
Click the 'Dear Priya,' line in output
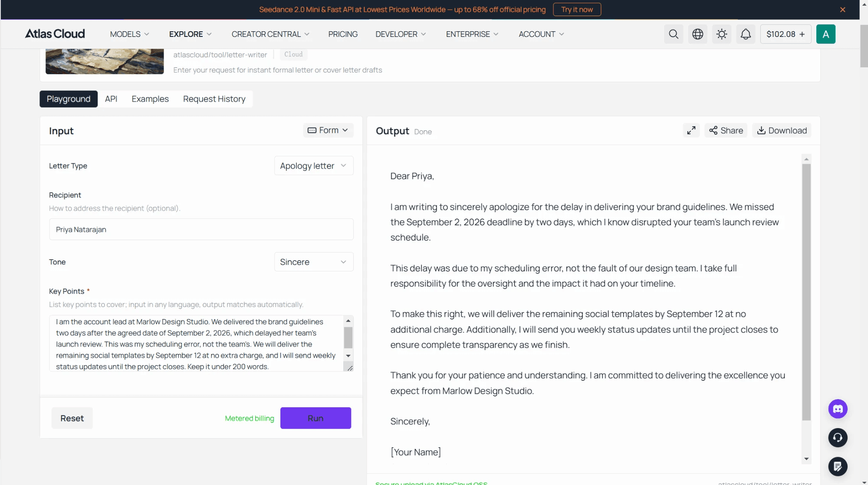tap(412, 176)
